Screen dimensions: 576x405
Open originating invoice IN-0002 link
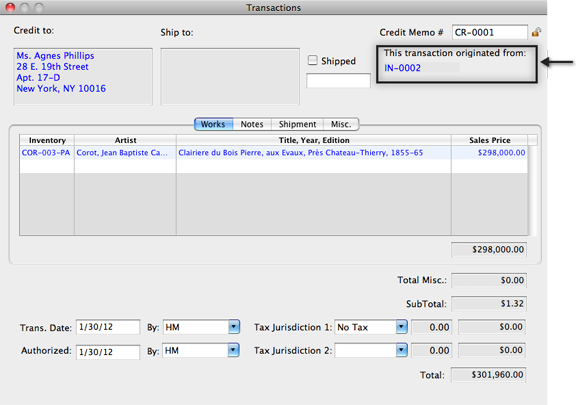(403, 68)
